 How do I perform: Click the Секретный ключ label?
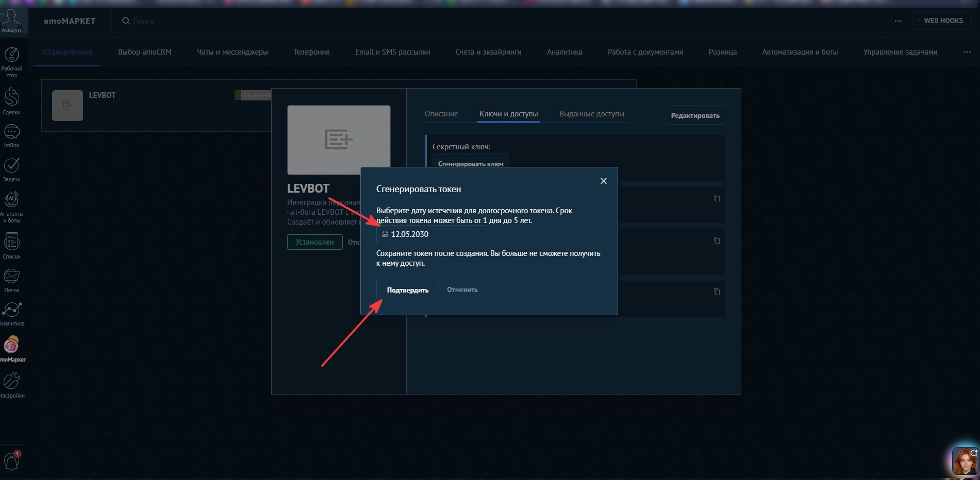click(461, 147)
